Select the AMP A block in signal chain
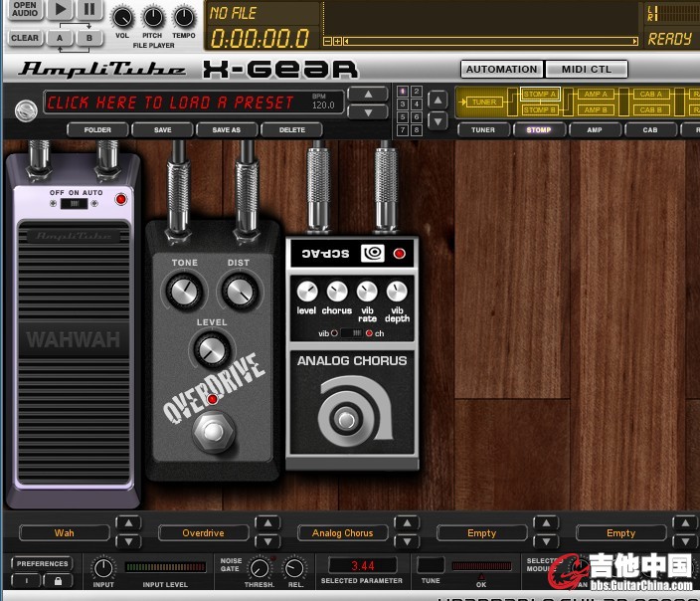This screenshot has height=601, width=700. tap(596, 95)
